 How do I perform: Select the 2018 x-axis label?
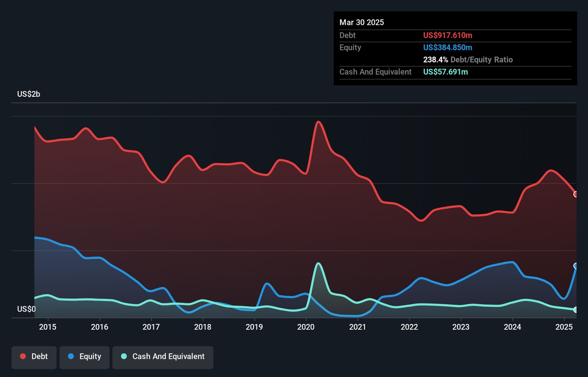point(203,327)
